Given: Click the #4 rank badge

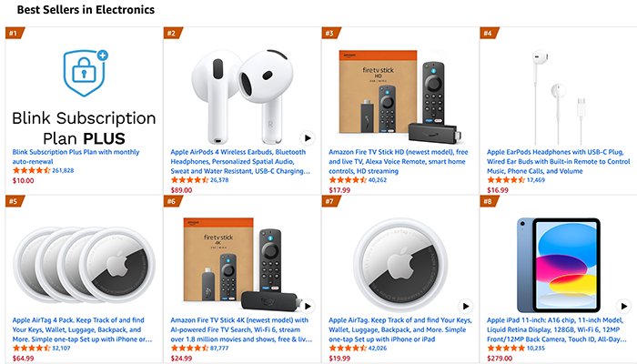Looking at the screenshot, I should pos(488,34).
